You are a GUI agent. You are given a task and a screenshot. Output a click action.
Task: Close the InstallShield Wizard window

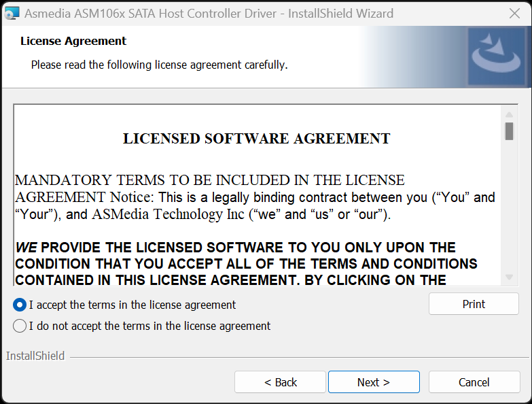pyautogui.click(x=514, y=14)
